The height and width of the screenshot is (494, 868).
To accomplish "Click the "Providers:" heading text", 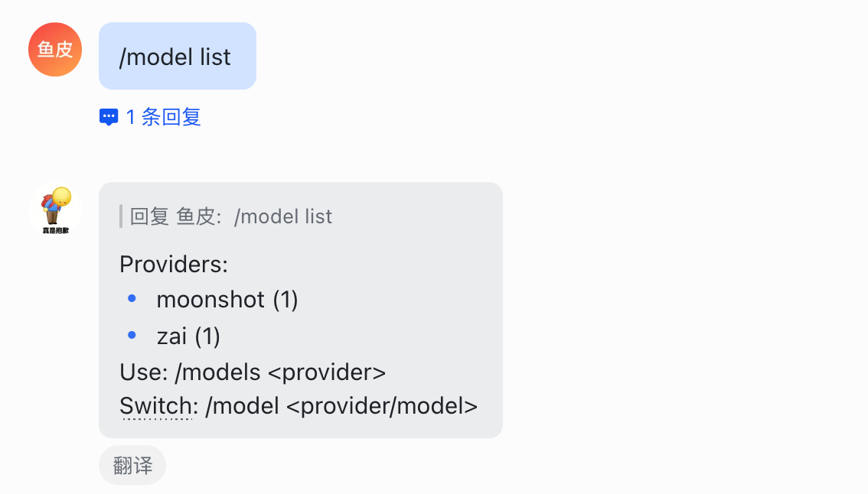I will click(174, 265).
